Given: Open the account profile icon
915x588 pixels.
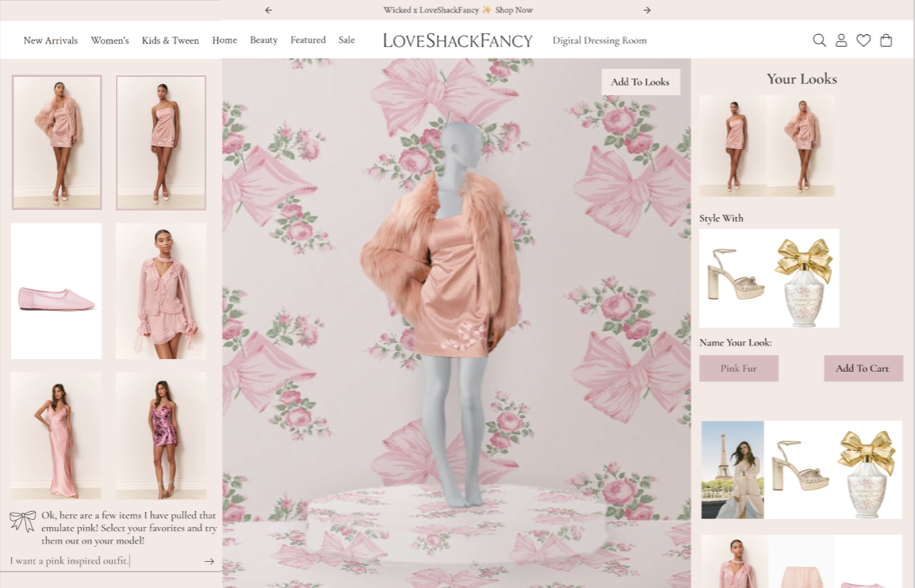Looking at the screenshot, I should click(x=841, y=40).
